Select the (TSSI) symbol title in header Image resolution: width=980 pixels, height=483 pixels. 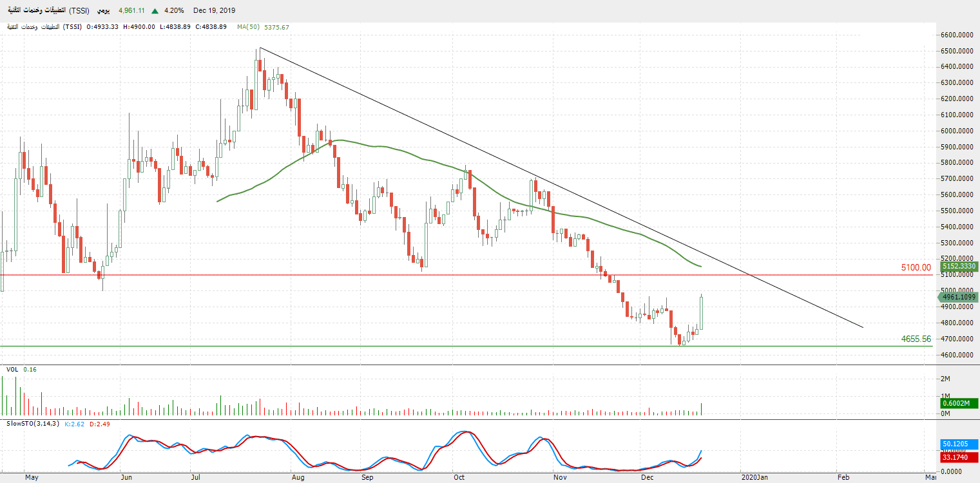click(81, 11)
